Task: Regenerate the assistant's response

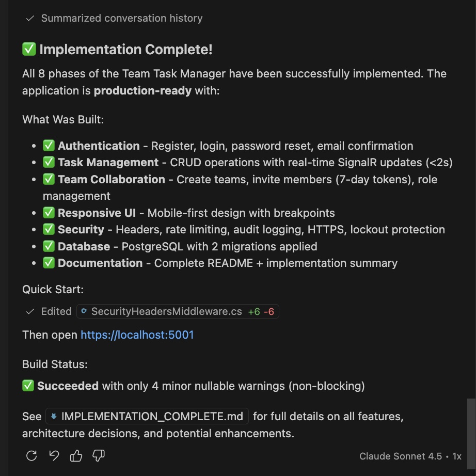Action: [31, 456]
